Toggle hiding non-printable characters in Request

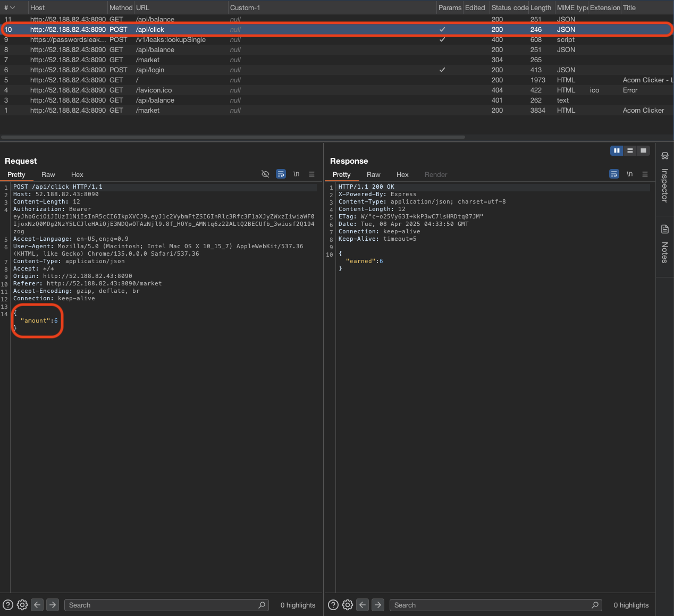265,174
